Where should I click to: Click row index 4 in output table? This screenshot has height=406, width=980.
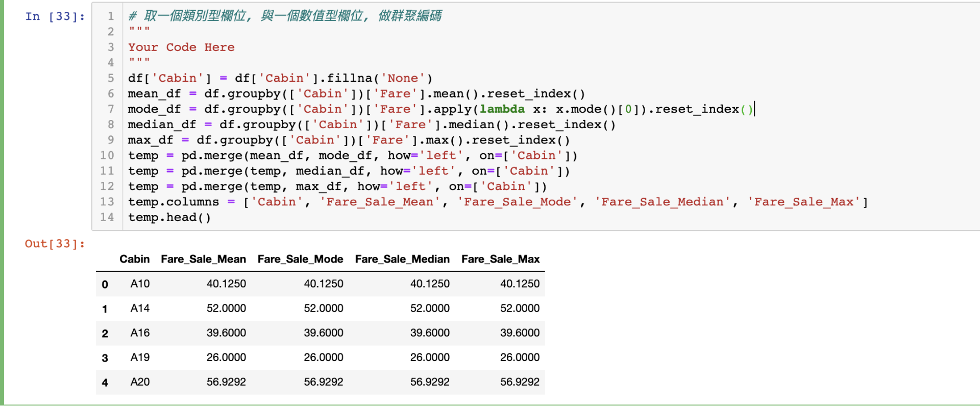(105, 383)
